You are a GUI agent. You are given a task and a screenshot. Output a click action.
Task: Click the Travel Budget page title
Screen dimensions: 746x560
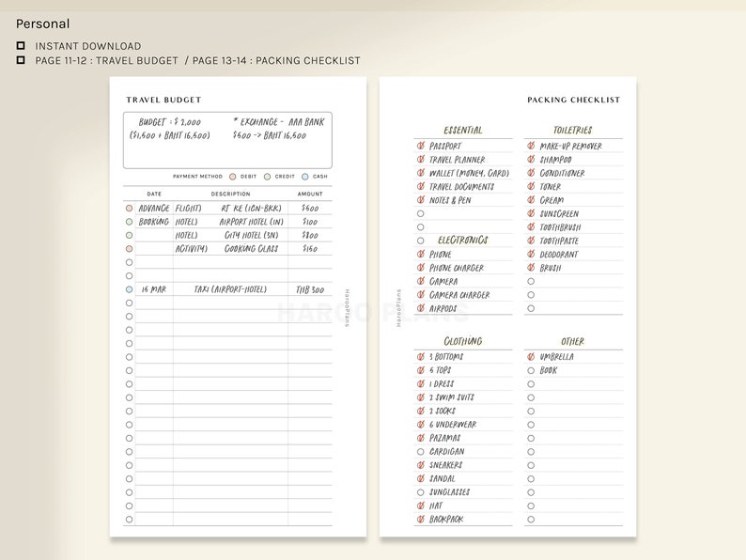point(163,100)
